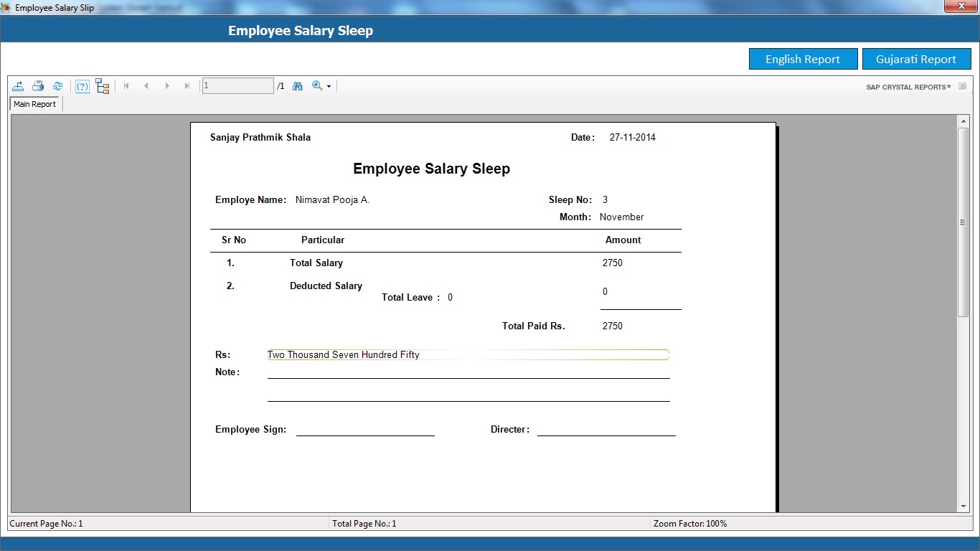Go to the previous page
The height and width of the screenshot is (551, 980).
click(146, 86)
